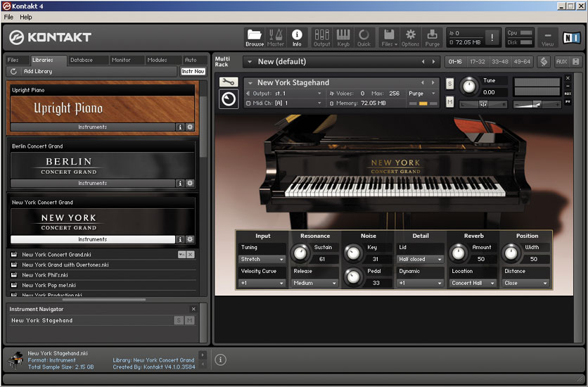The image size is (588, 387).
Task: Toggle the AUX sends view
Action: coord(561,61)
